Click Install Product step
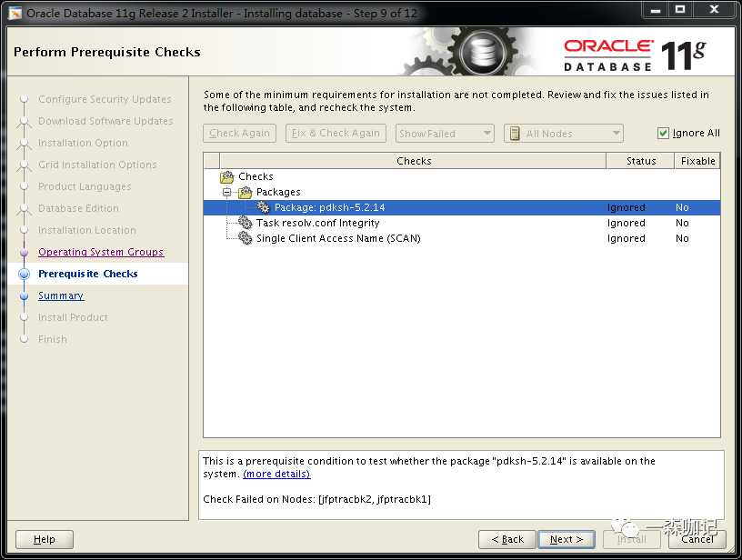742x560 pixels. [x=73, y=317]
